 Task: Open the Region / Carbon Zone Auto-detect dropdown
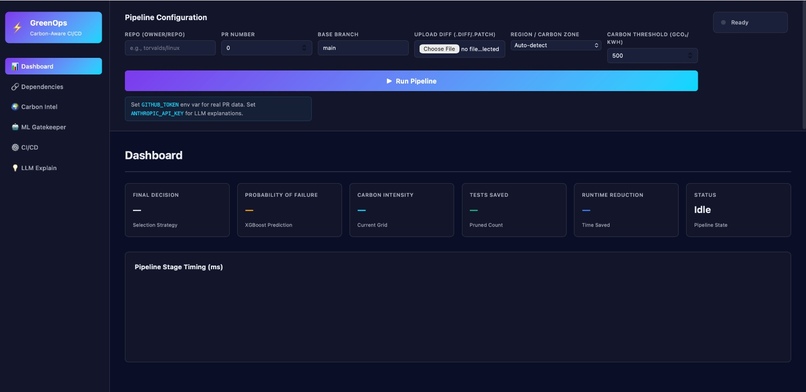[556, 45]
